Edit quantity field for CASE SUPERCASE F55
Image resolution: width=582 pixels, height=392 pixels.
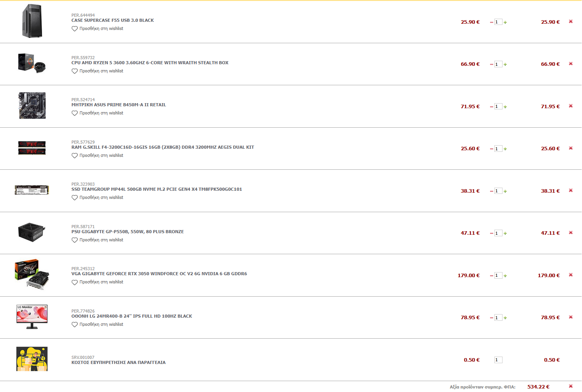click(x=498, y=22)
